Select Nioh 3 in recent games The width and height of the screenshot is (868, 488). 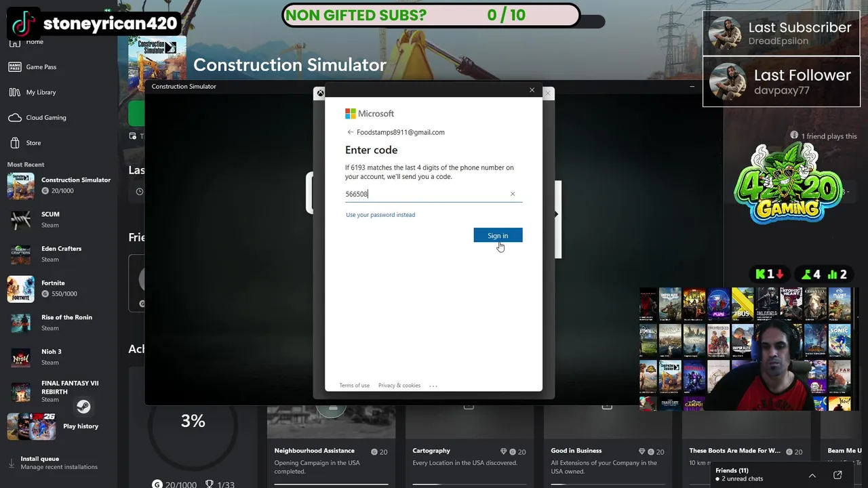(x=60, y=357)
